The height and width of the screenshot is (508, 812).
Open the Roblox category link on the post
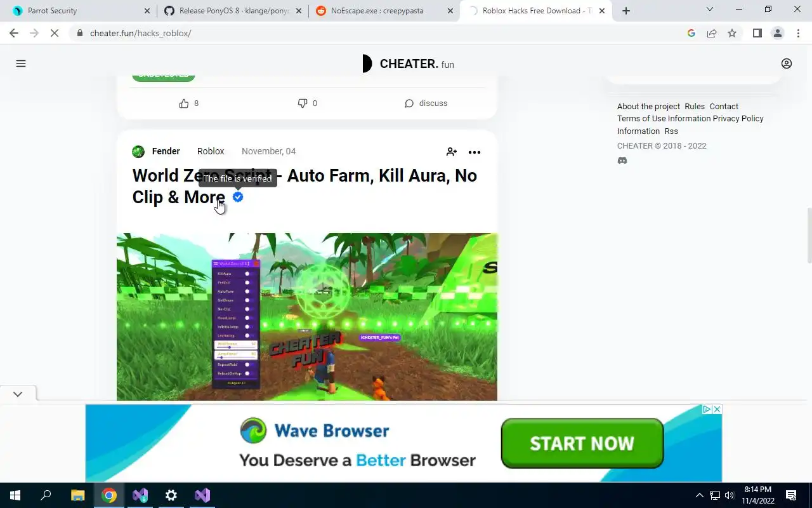click(x=211, y=151)
